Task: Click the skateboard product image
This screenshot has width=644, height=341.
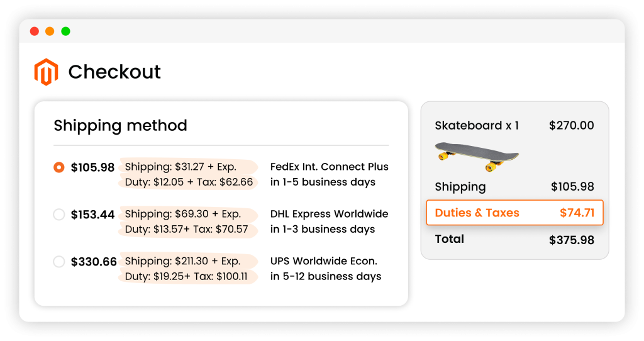Action: pyautogui.click(x=477, y=156)
